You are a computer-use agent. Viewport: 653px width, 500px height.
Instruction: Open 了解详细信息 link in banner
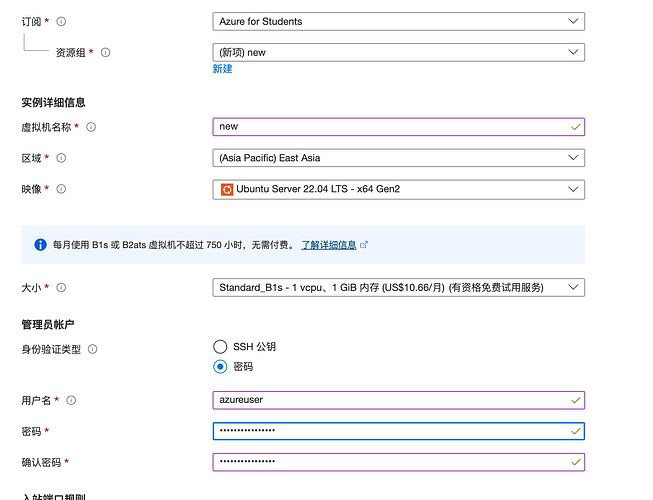329,245
